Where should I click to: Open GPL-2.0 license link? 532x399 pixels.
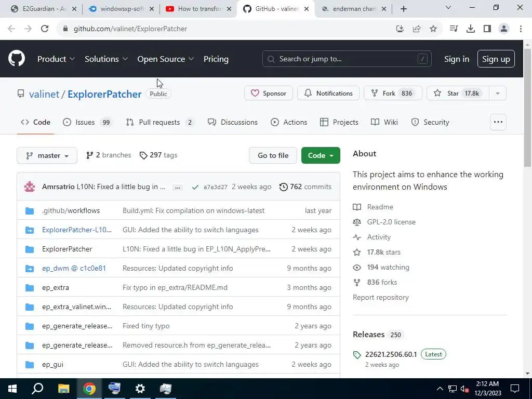(x=391, y=222)
